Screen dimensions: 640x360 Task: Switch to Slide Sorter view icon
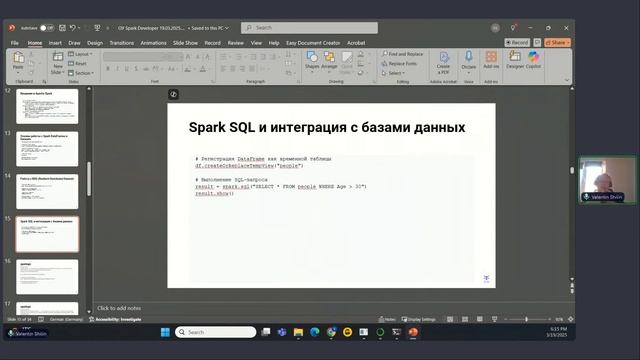coord(465,319)
